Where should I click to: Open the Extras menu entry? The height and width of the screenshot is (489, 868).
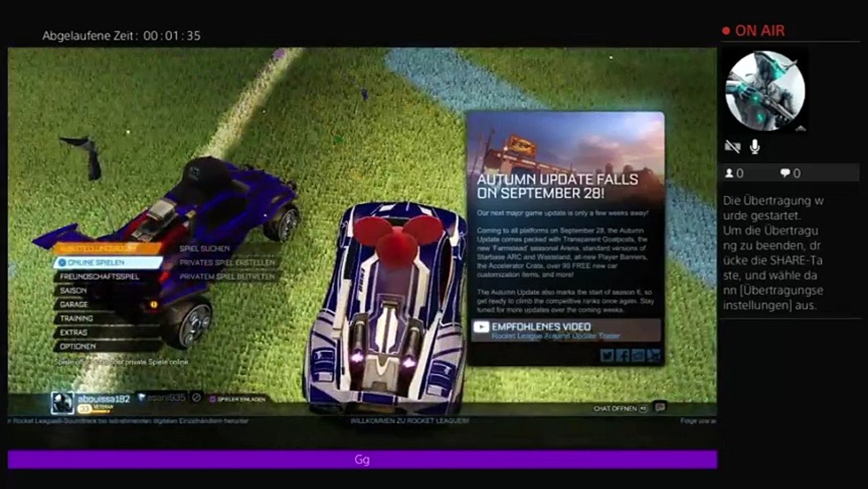point(108,333)
